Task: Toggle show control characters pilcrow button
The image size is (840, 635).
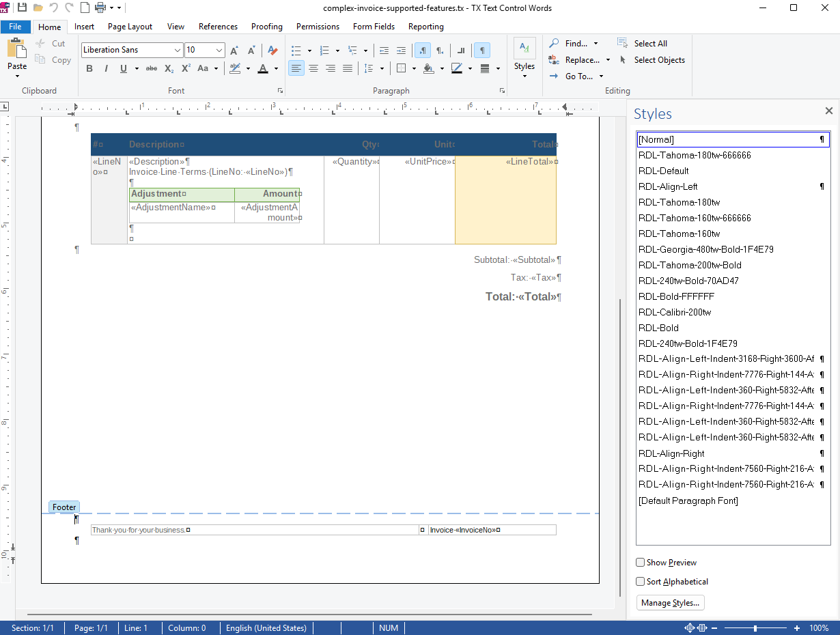Action: pyautogui.click(x=482, y=50)
